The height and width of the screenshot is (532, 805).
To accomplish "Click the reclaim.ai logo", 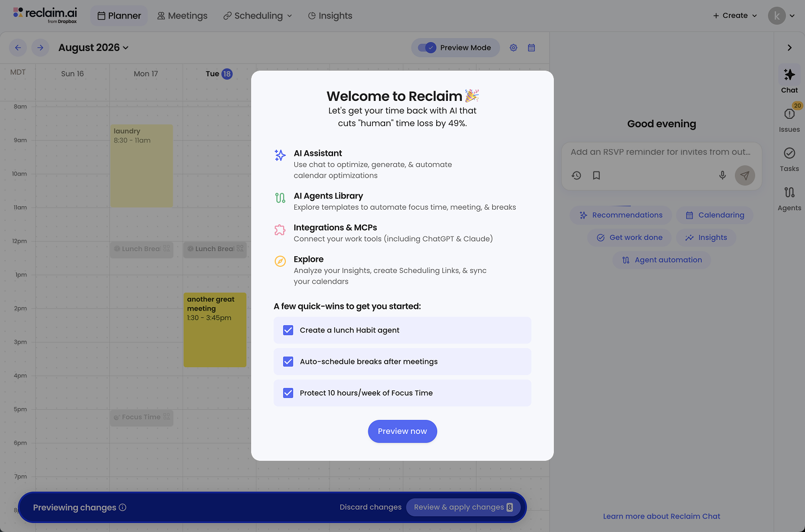I will coord(45,15).
